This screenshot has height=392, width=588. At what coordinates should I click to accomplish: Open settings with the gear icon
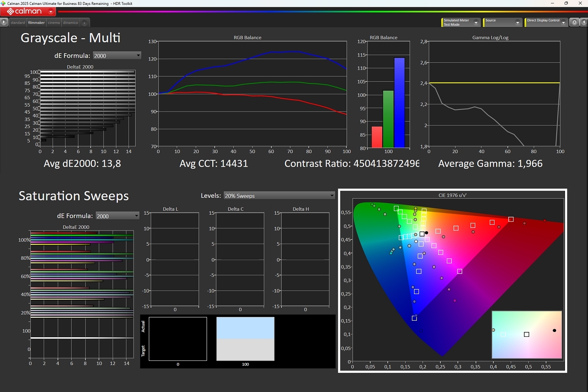click(575, 23)
